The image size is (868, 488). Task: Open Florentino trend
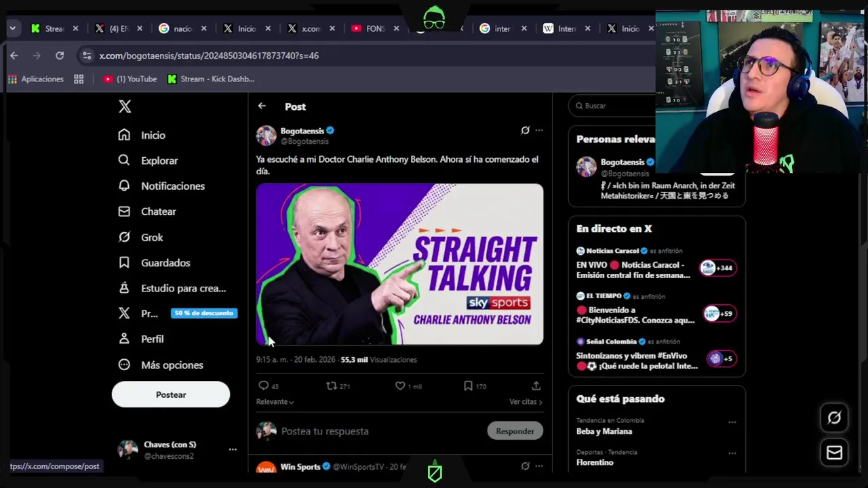595,462
